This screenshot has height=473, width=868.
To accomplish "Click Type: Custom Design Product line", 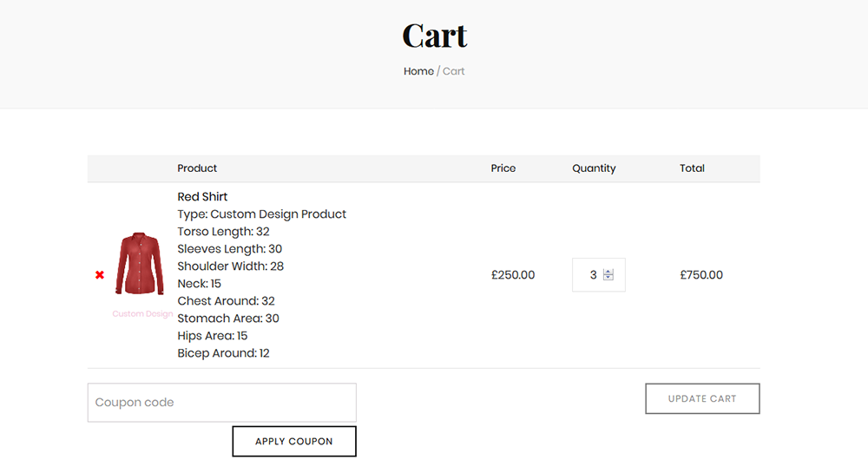I will [262, 214].
